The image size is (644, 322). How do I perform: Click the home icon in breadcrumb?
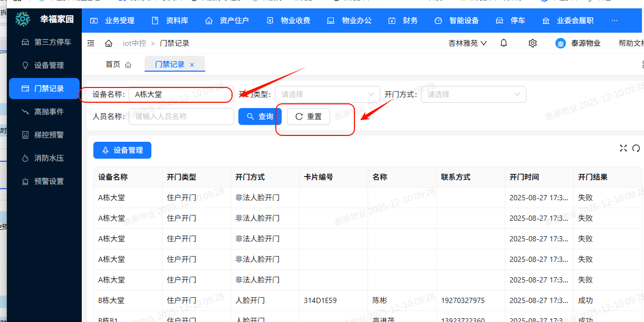[109, 43]
